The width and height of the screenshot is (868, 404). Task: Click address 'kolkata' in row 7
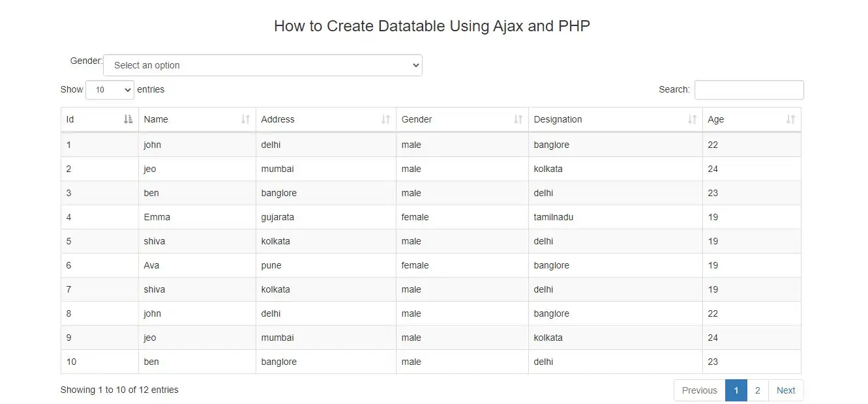pos(276,289)
